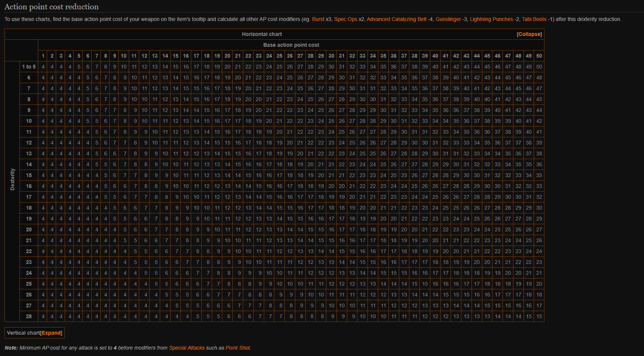
Task: Expand the Vertical chart section
Action: click(x=51, y=333)
